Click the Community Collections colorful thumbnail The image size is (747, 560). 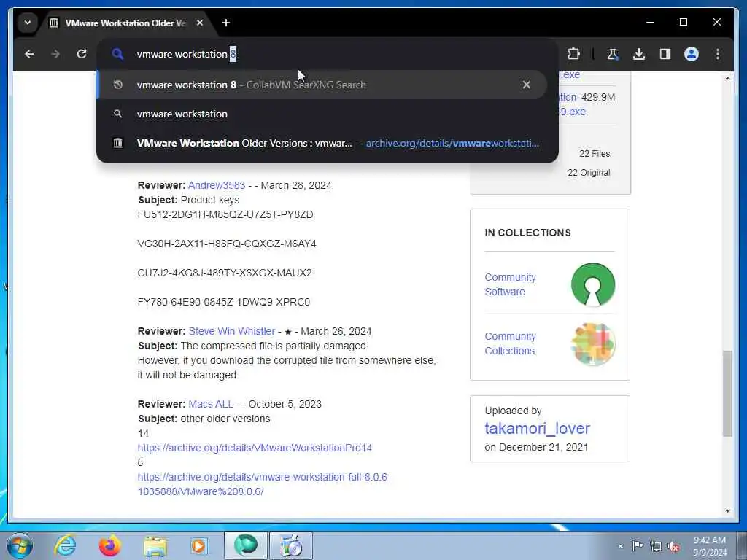(x=593, y=344)
